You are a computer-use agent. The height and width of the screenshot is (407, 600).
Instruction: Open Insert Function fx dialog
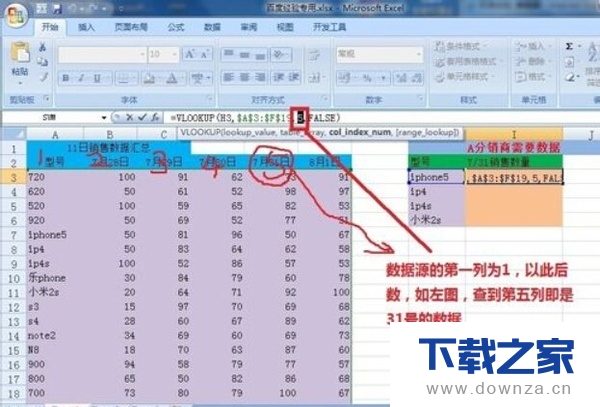point(155,117)
